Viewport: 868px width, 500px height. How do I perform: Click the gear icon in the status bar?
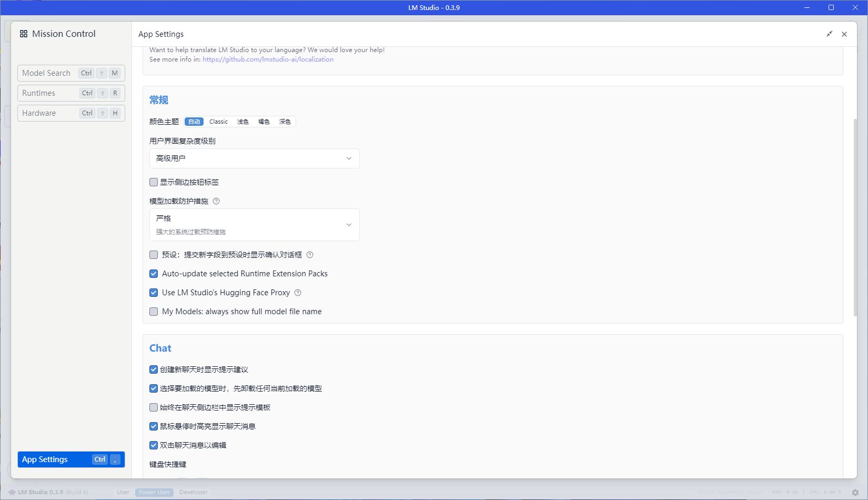[855, 493]
